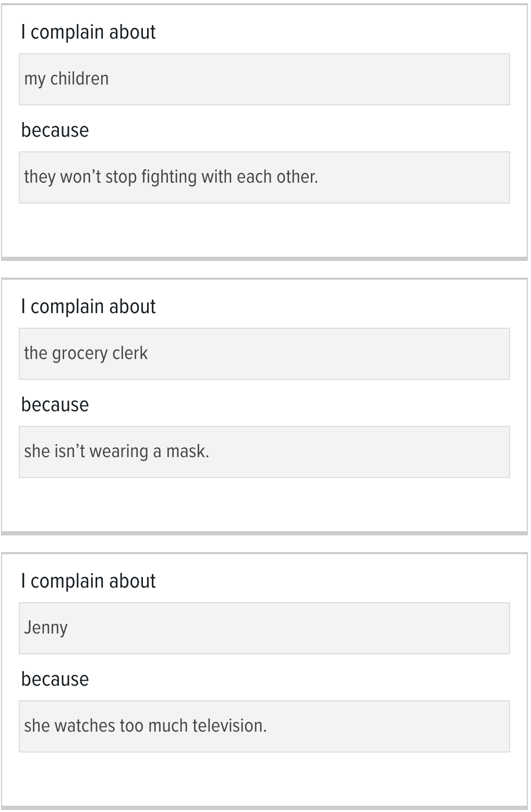Click blank area below the fighting reason field
531x812 pixels.
tap(264, 230)
